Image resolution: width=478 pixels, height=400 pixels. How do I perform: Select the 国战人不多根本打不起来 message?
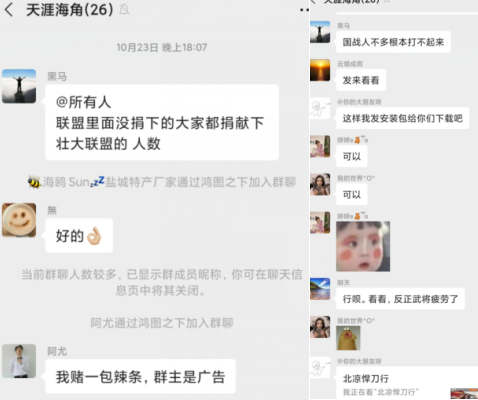(x=393, y=42)
